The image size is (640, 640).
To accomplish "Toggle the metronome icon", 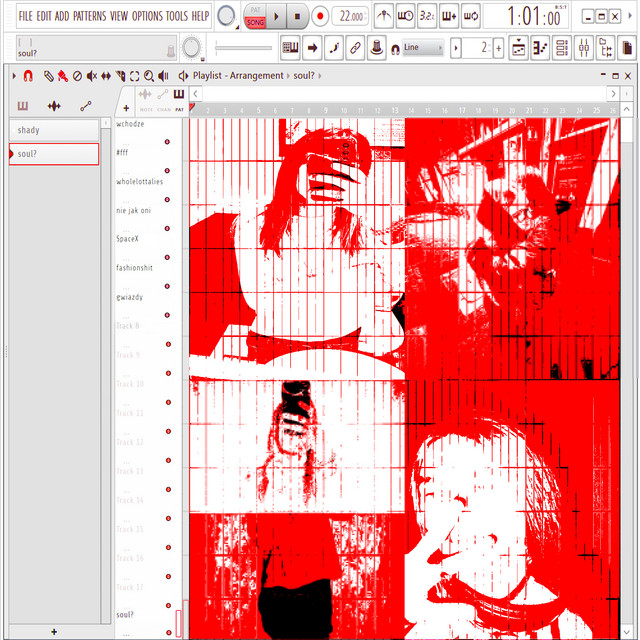I will click(383, 16).
